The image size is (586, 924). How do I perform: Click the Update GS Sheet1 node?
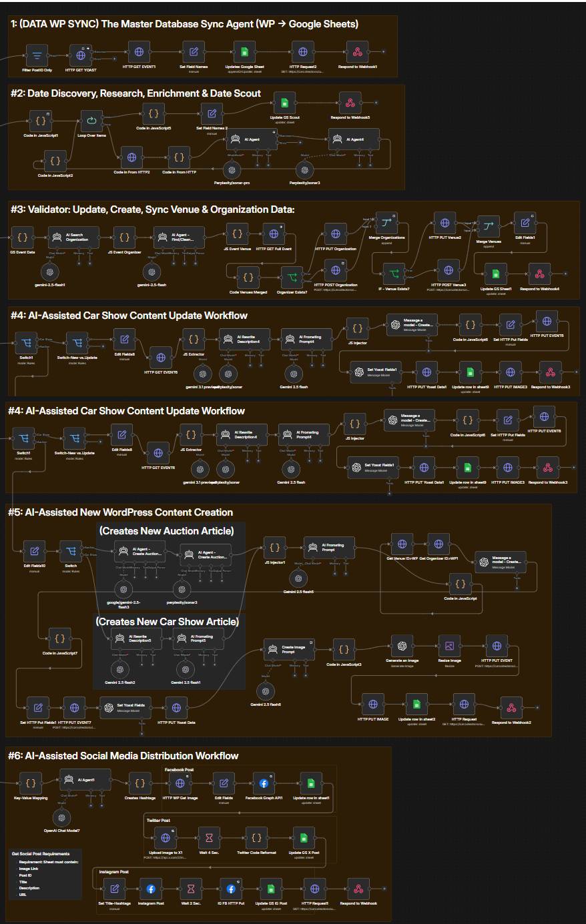(x=496, y=274)
